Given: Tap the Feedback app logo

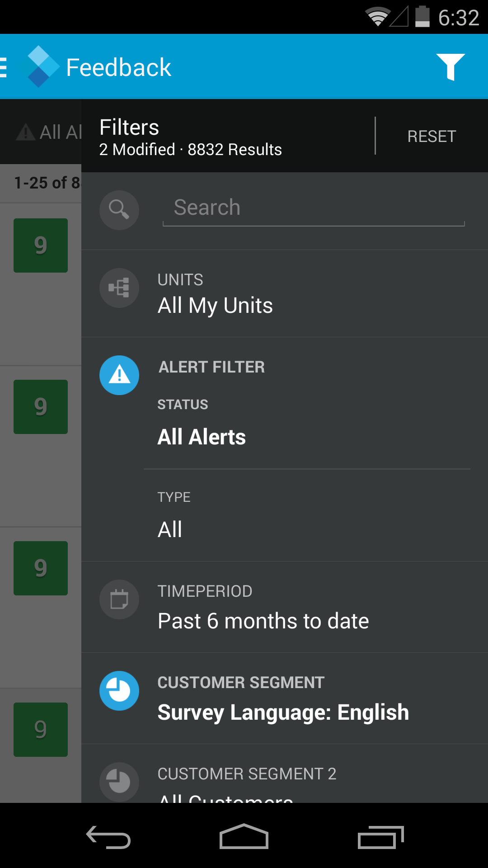Looking at the screenshot, I should 41,66.
